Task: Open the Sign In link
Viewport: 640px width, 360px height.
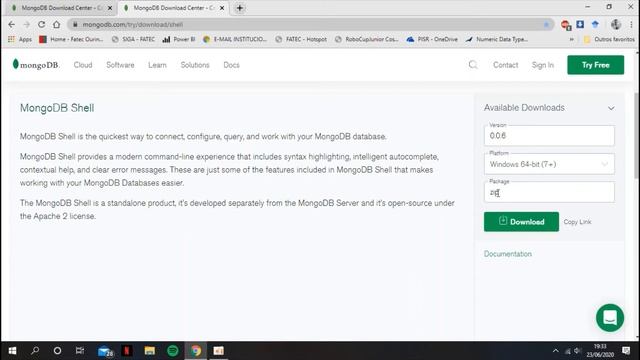Action: tap(542, 65)
